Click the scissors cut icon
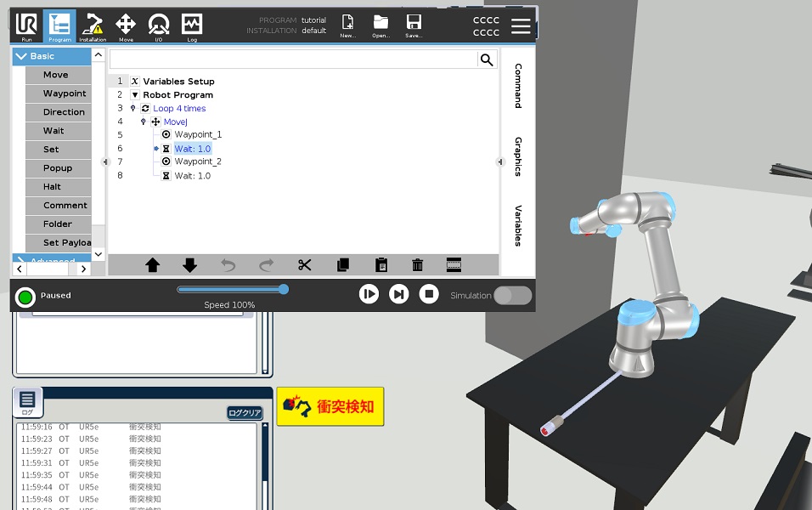 pyautogui.click(x=305, y=265)
